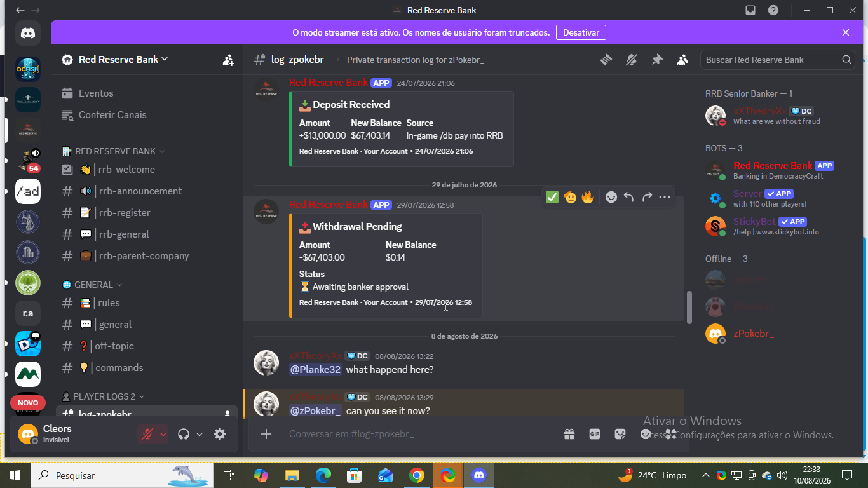Image resolution: width=868 pixels, height=488 pixels.
Task: Reply to the Withdrawal Pending message
Action: 629,197
